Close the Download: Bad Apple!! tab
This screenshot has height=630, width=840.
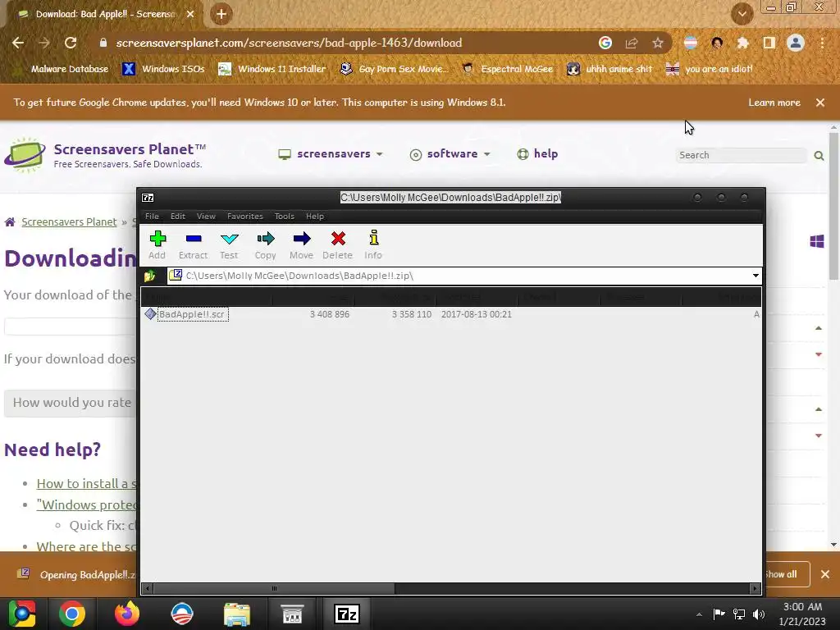pyautogui.click(x=190, y=14)
